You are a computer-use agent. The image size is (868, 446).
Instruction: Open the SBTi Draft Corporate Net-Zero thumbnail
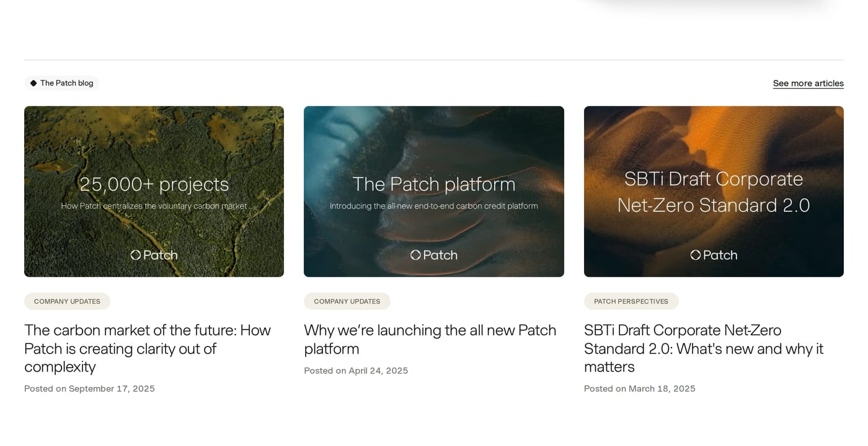pyautogui.click(x=714, y=191)
